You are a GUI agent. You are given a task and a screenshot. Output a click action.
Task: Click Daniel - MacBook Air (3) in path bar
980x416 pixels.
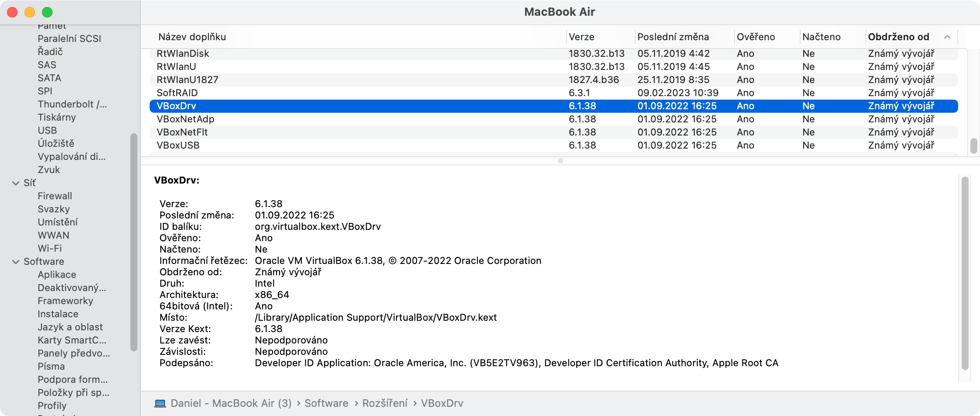[x=231, y=403]
